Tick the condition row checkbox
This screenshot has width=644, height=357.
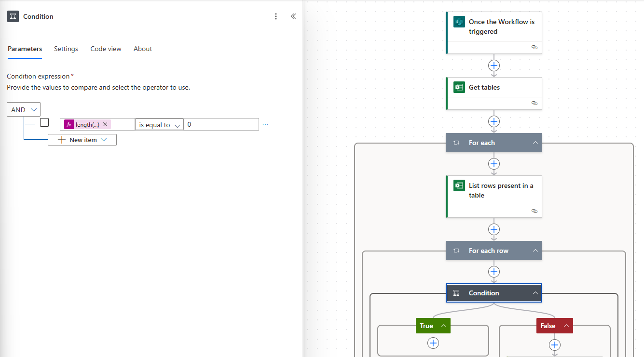44,122
